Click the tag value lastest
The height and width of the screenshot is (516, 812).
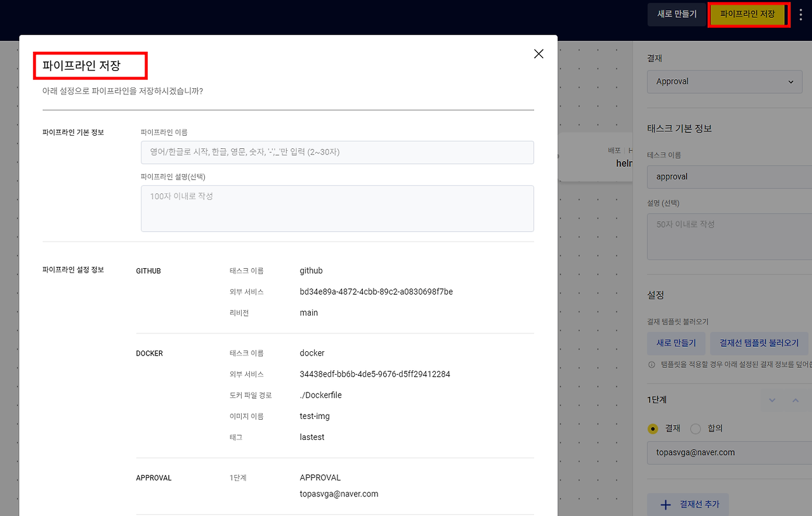[x=312, y=437]
